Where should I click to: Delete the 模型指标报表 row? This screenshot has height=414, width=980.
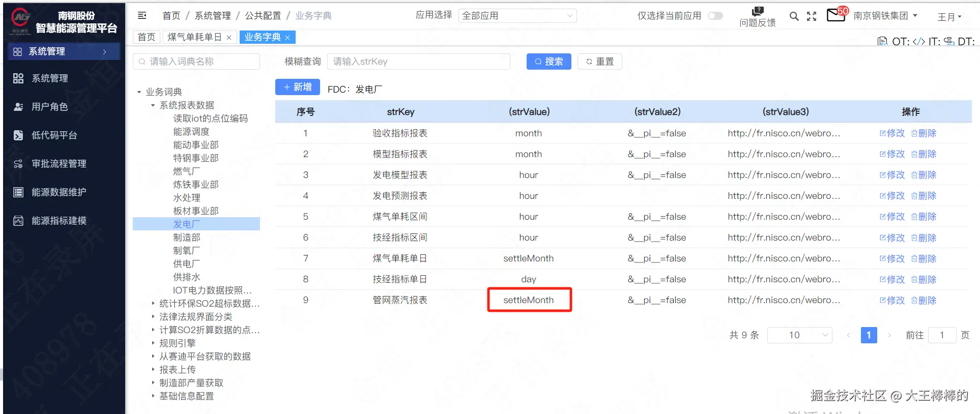pyautogui.click(x=924, y=154)
